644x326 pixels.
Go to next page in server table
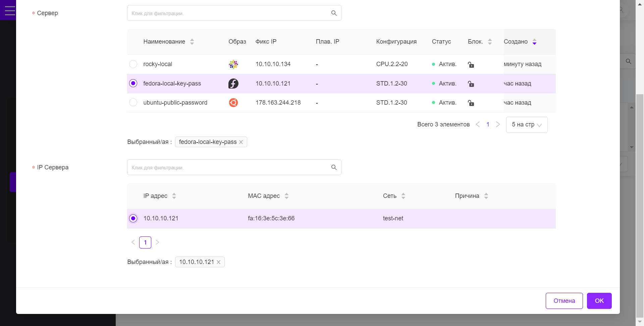tap(498, 124)
